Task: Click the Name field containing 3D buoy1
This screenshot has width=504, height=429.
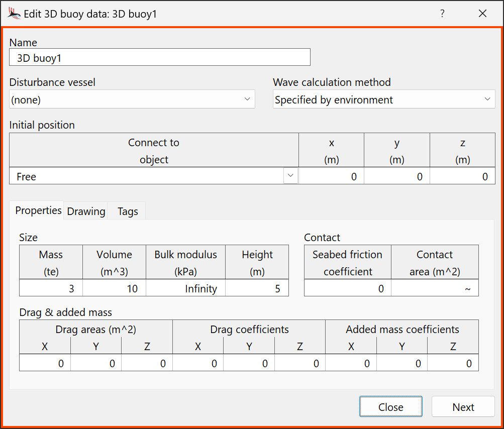Action: coord(160,58)
